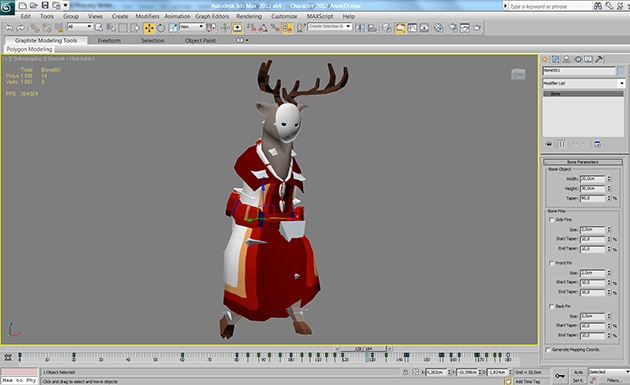Activate the Unlink Selection tool
This screenshot has width=630, height=385.
[47, 28]
